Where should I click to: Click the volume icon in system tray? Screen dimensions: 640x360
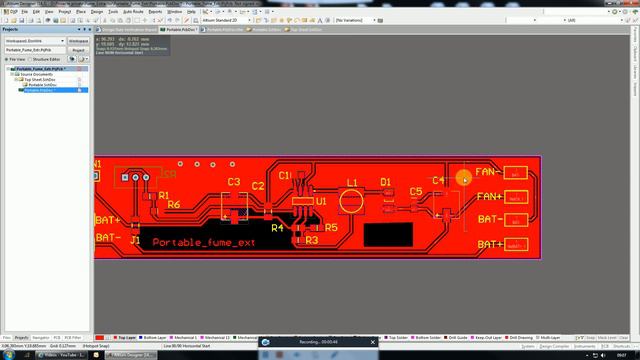click(x=603, y=356)
